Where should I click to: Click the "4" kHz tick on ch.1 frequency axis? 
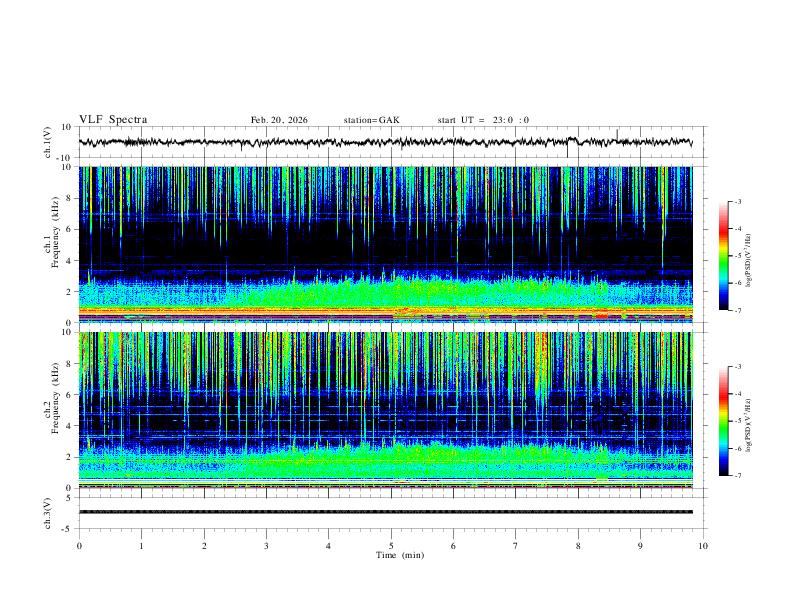tap(69, 261)
